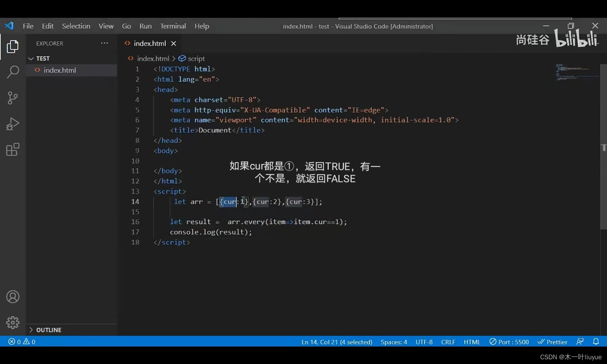
Task: Click Spaces: 4 indentation setting
Action: pyautogui.click(x=394, y=342)
